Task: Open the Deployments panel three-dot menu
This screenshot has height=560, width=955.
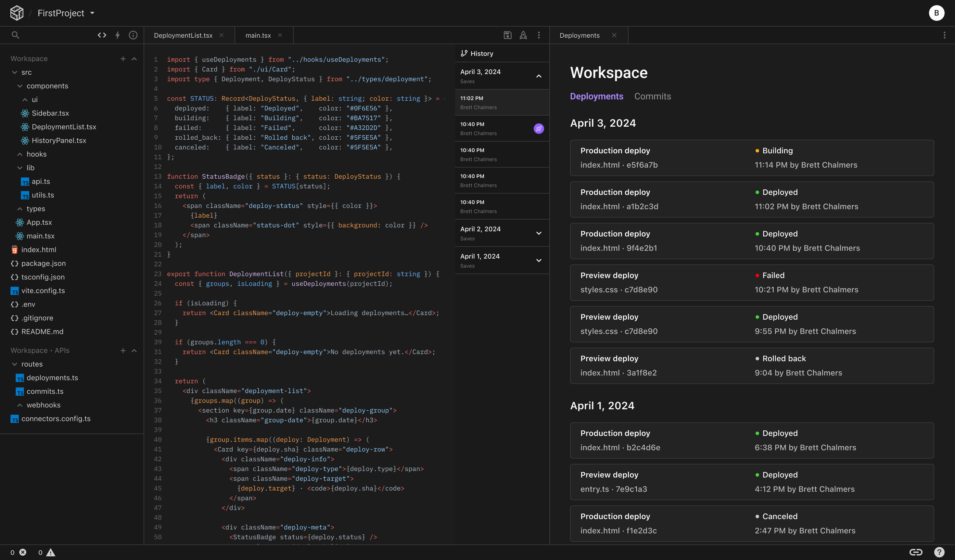Action: 944,35
